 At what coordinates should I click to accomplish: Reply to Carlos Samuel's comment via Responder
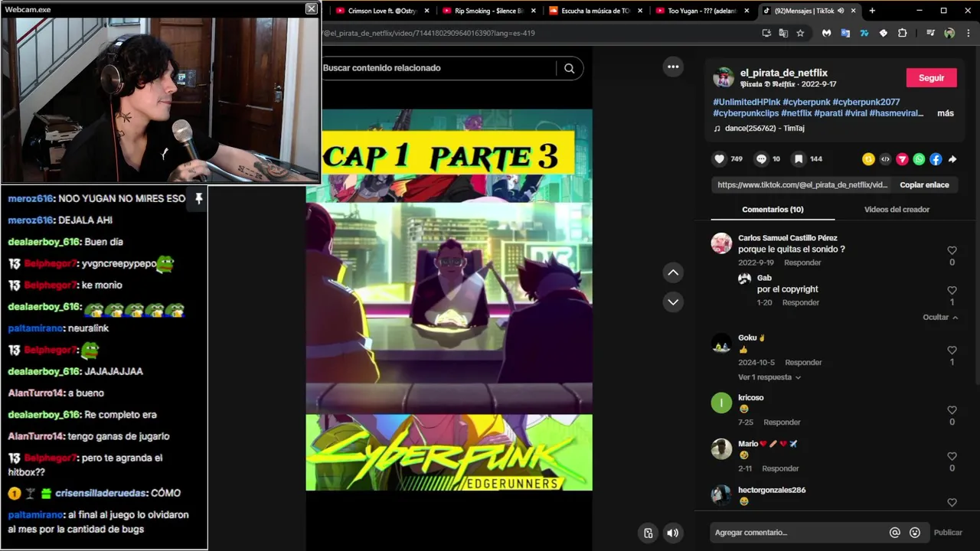click(x=802, y=262)
